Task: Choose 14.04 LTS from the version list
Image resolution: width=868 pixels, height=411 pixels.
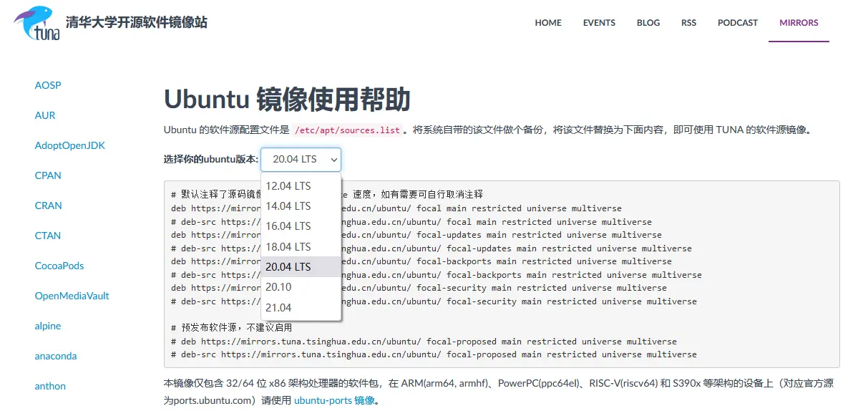Action: tap(301, 205)
